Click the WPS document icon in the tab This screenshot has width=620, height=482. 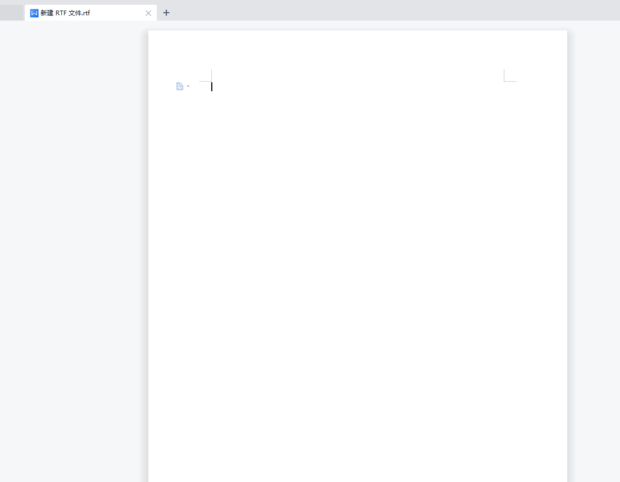pyautogui.click(x=34, y=13)
